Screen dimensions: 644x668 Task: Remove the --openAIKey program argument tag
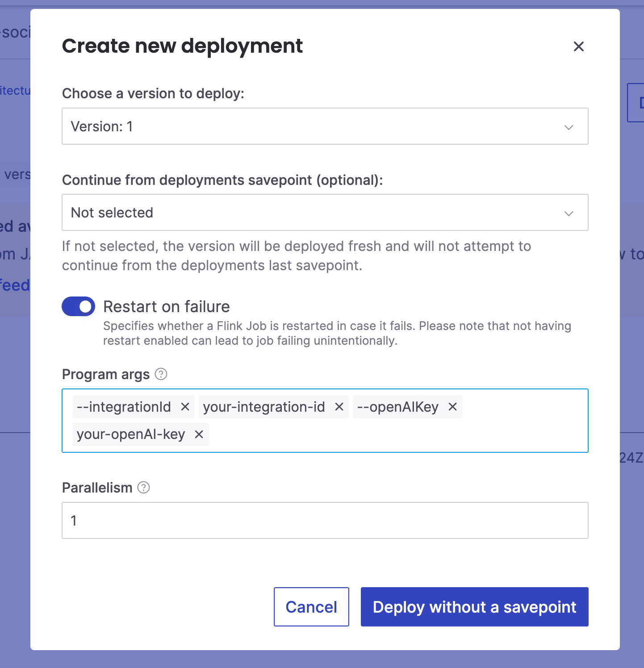point(452,407)
